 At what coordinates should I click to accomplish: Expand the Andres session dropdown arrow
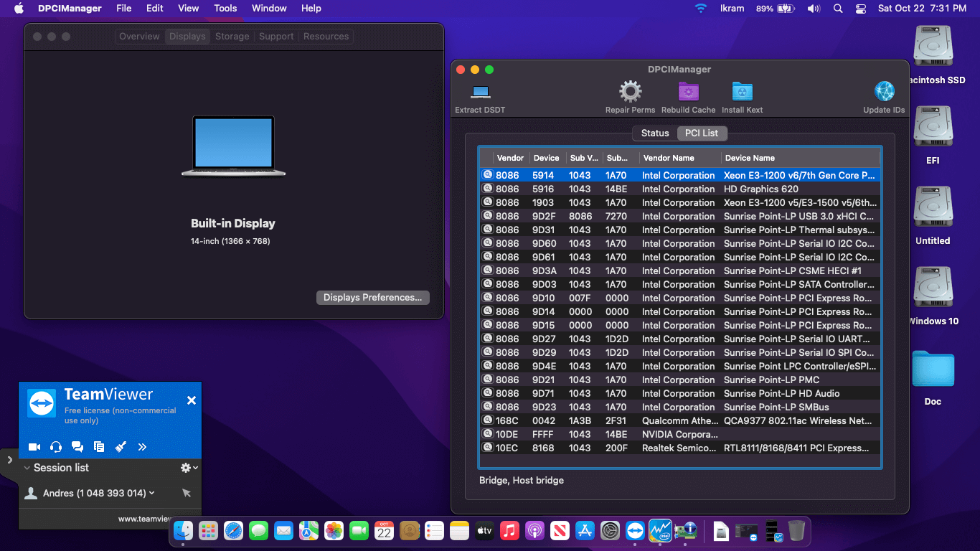point(152,493)
